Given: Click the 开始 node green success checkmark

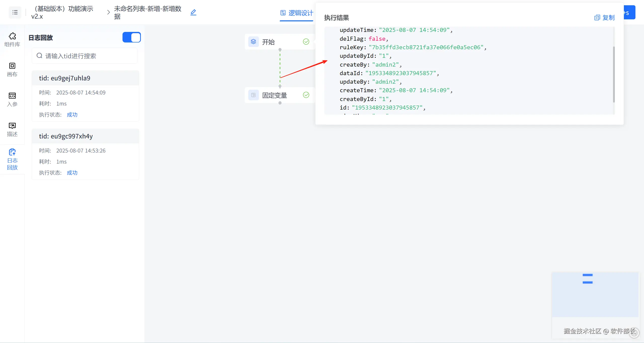Looking at the screenshot, I should tap(306, 42).
